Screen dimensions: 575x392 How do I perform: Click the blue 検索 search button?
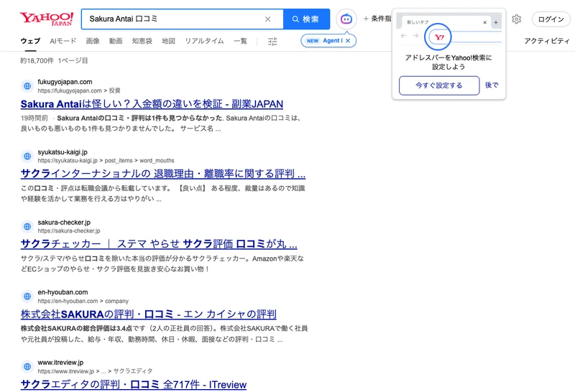coord(306,19)
